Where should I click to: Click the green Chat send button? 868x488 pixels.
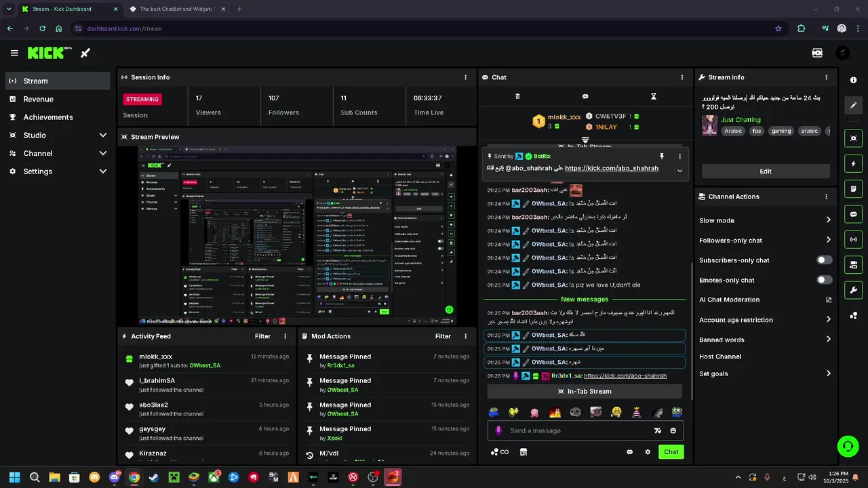671,452
